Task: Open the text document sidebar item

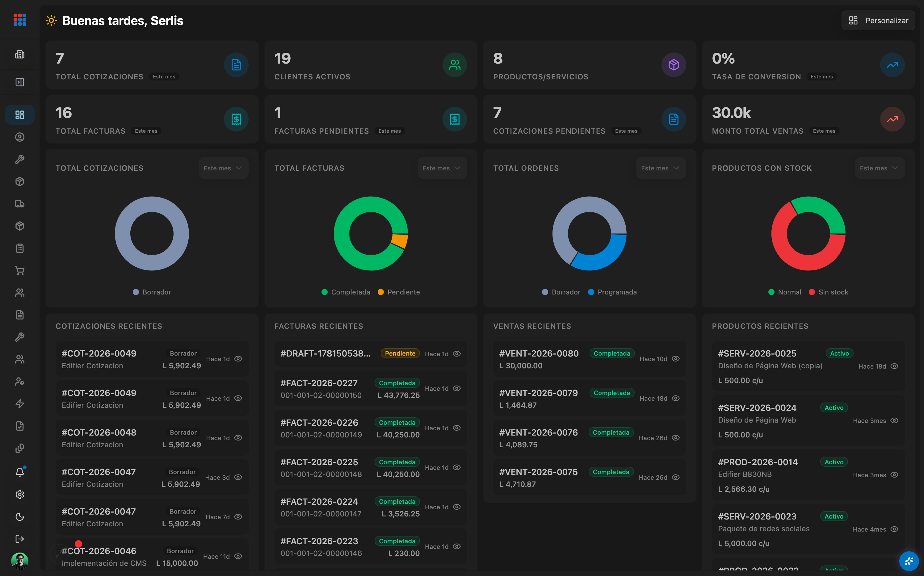Action: point(20,315)
